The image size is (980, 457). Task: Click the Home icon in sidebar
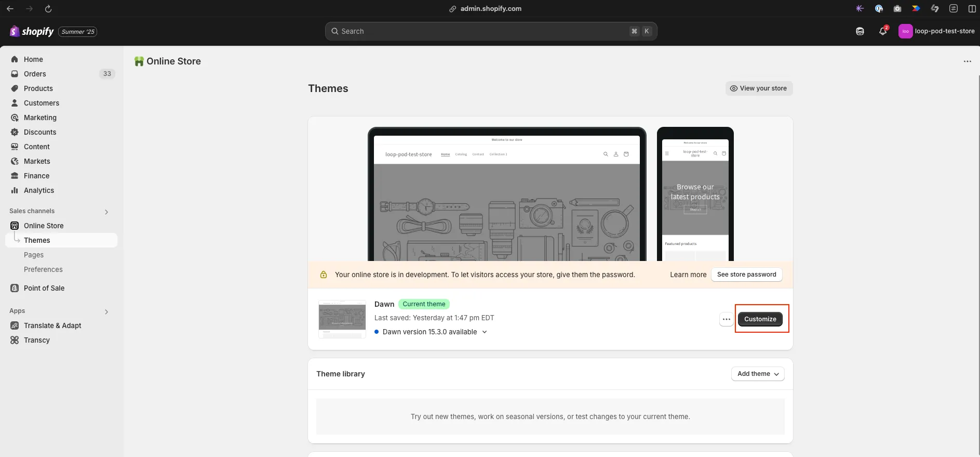click(x=15, y=59)
